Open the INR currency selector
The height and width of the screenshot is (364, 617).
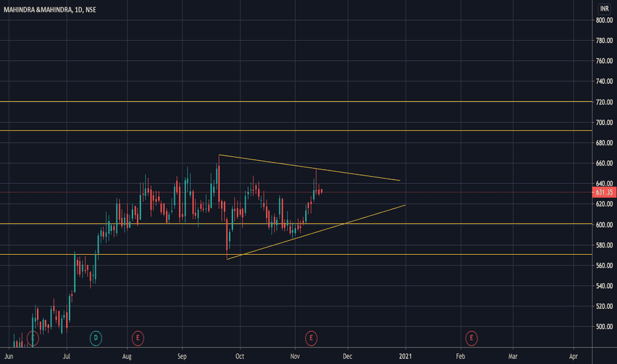[x=604, y=9]
